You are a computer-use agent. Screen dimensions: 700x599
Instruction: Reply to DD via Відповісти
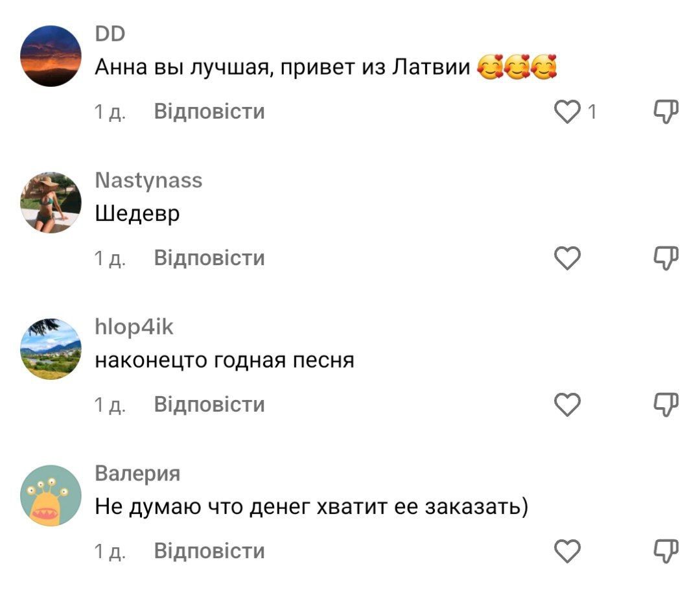(x=209, y=111)
